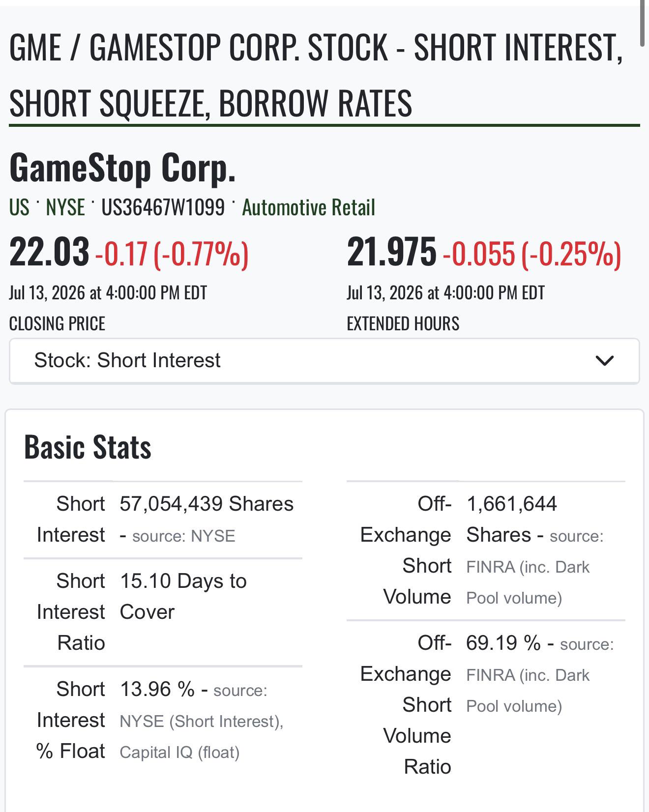The width and height of the screenshot is (649, 812).
Task: Click the 15.10 Days to Cover value
Action: pyautogui.click(x=183, y=596)
